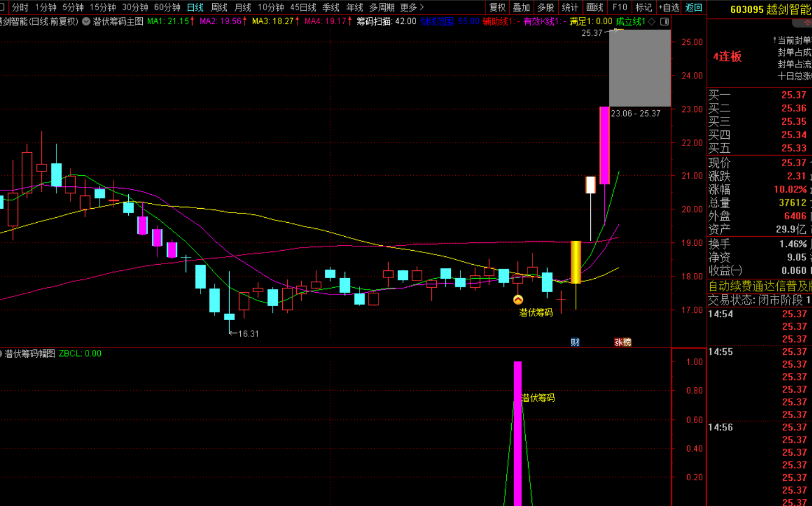This screenshot has width=812, height=506.
Task: Switch to 季线 quarterly period
Action: tap(331, 7)
